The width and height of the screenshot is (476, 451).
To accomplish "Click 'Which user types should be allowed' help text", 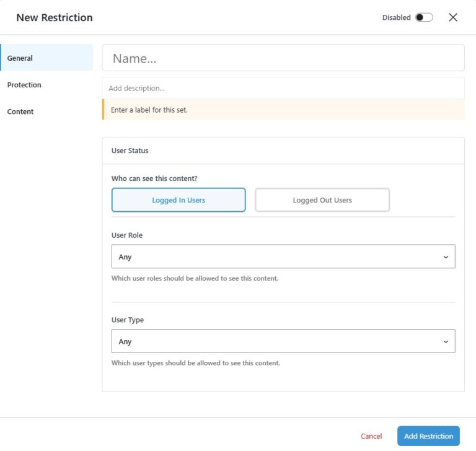I will 195,363.
